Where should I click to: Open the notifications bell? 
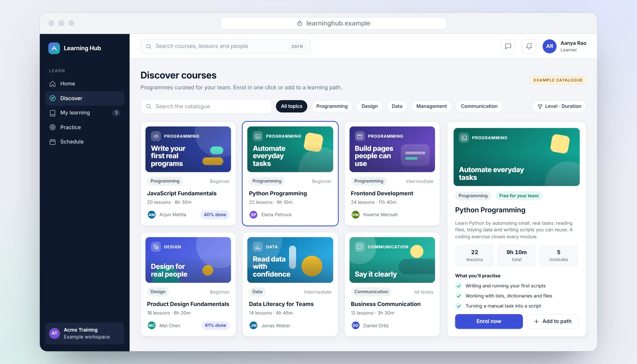529,46
